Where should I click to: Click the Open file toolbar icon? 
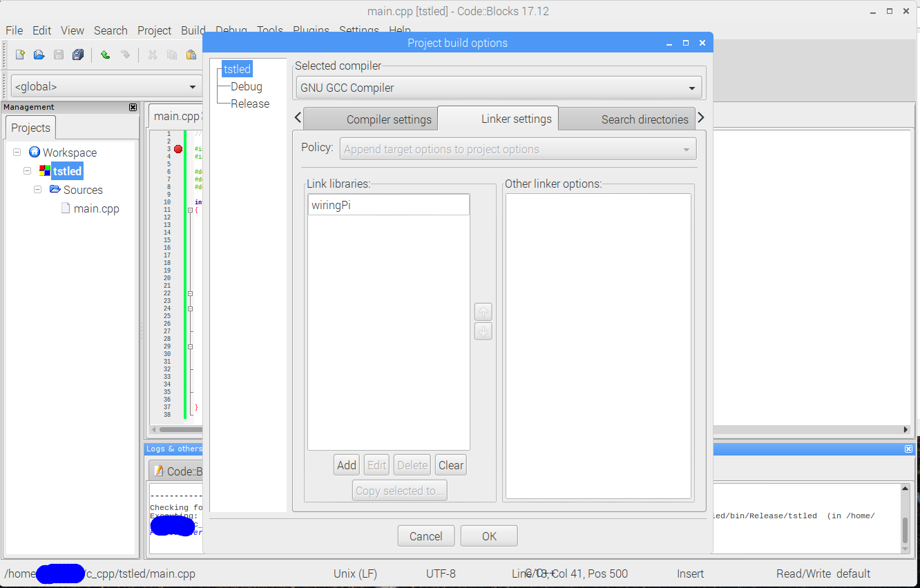[x=39, y=55]
